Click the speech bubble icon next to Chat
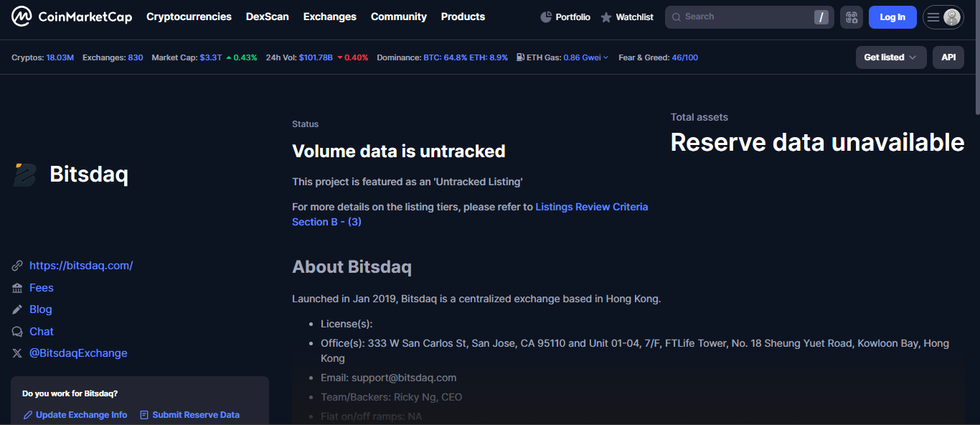This screenshot has height=425, width=980. (x=17, y=332)
